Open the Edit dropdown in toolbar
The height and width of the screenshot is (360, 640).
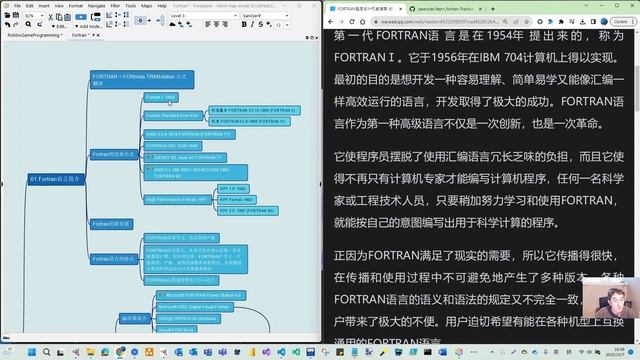point(60,26)
